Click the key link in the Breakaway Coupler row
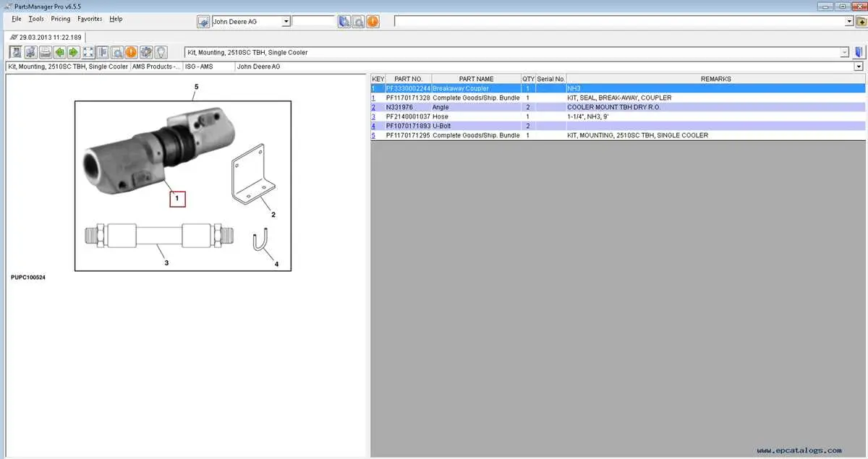This screenshot has width=868, height=459. click(373, 88)
